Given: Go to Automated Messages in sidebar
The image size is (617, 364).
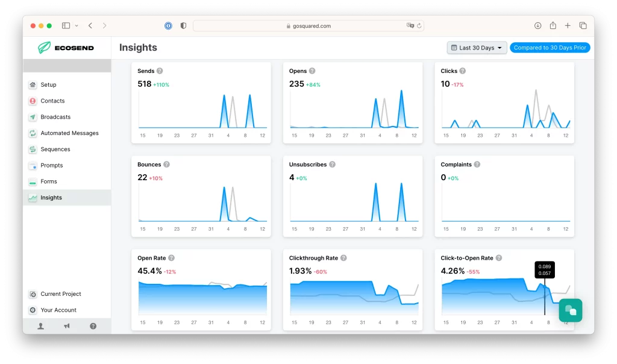Looking at the screenshot, I should [x=69, y=133].
